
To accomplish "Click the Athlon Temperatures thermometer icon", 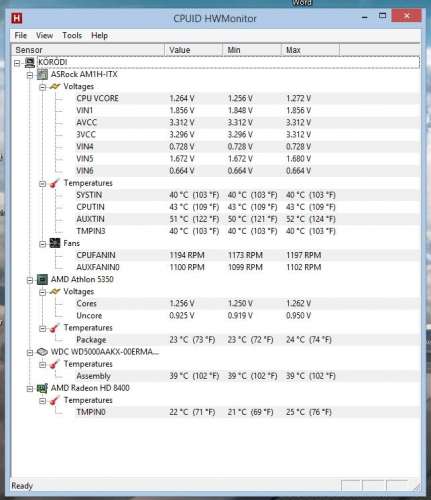I will coord(55,328).
